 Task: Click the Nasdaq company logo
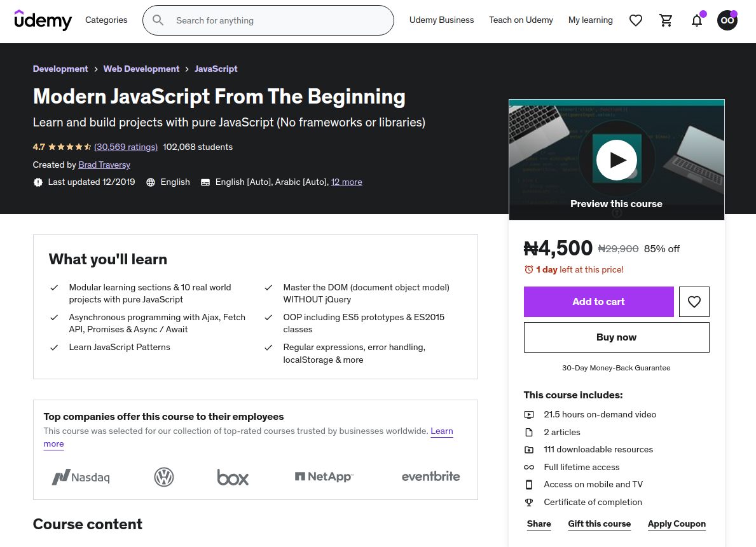pyautogui.click(x=81, y=477)
